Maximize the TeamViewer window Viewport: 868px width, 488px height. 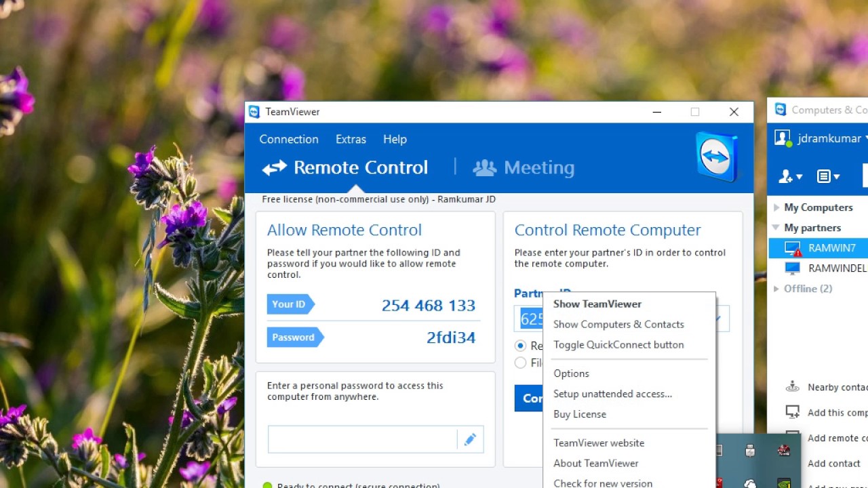695,112
